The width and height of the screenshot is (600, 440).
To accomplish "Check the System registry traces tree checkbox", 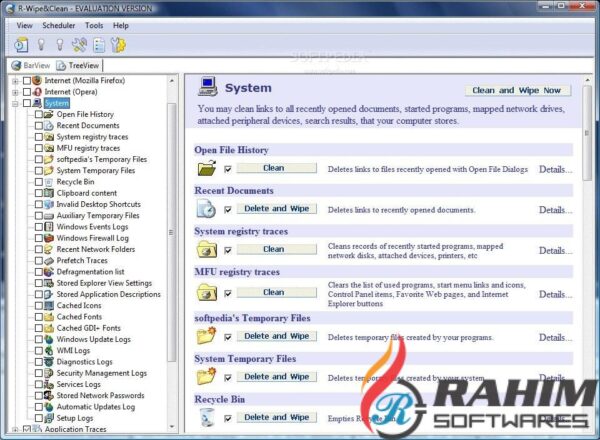I will point(39,137).
